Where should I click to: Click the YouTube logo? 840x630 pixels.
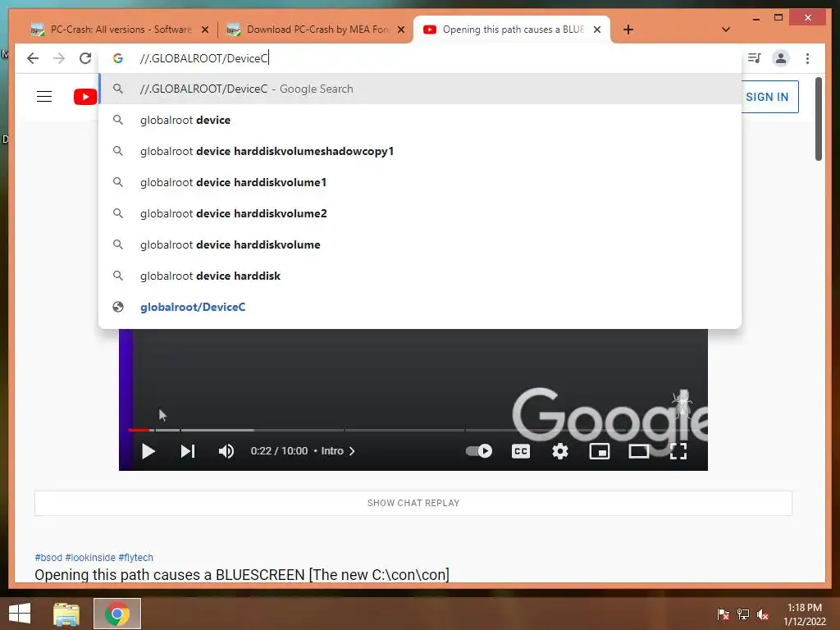(x=85, y=97)
